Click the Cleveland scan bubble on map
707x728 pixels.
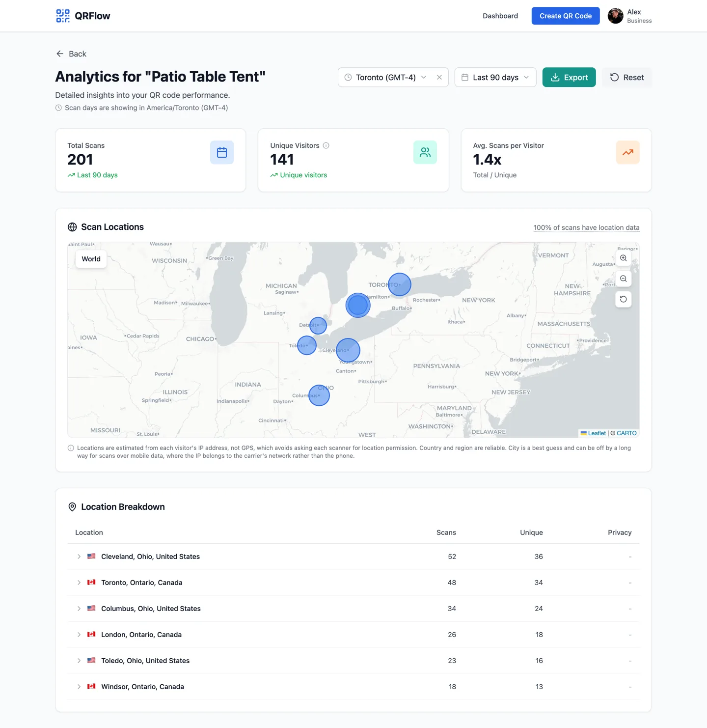[x=348, y=350]
